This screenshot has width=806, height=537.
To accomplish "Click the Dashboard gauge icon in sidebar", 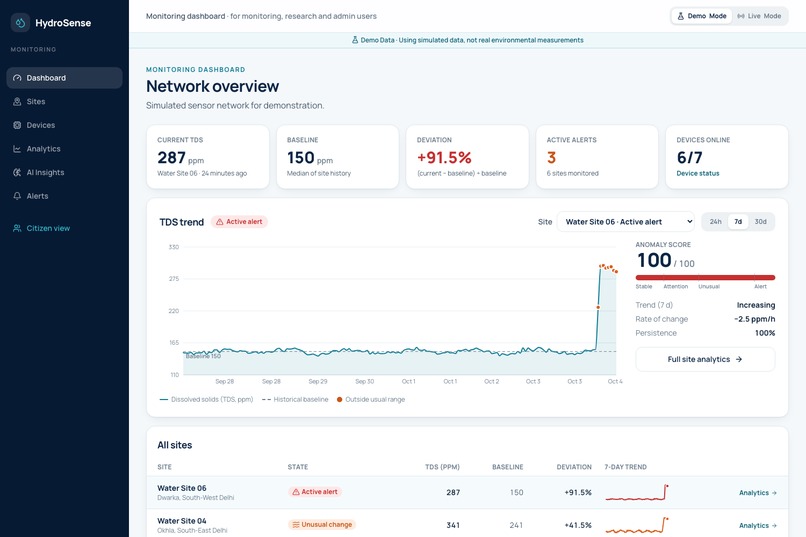I will 17,78.
